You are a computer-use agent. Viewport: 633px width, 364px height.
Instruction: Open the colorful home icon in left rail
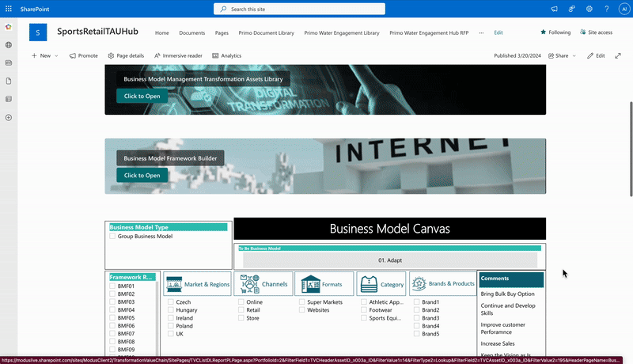point(9,27)
